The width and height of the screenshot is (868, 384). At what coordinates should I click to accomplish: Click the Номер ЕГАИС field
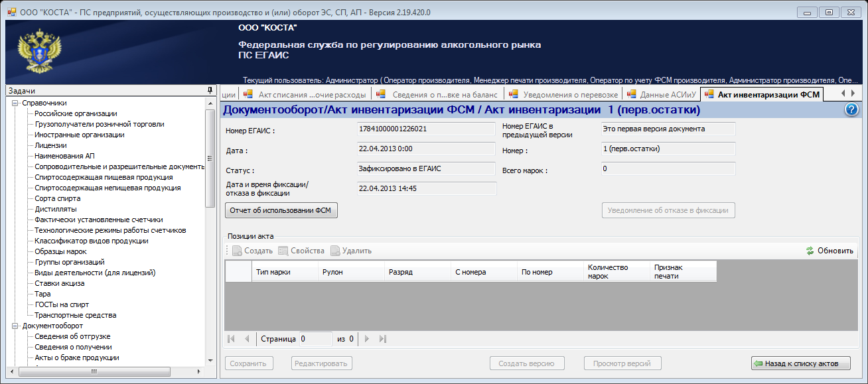pos(427,129)
